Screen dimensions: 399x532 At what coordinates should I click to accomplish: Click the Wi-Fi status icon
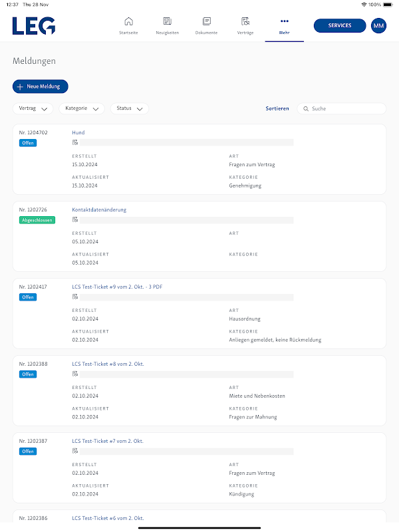pyautogui.click(x=364, y=5)
